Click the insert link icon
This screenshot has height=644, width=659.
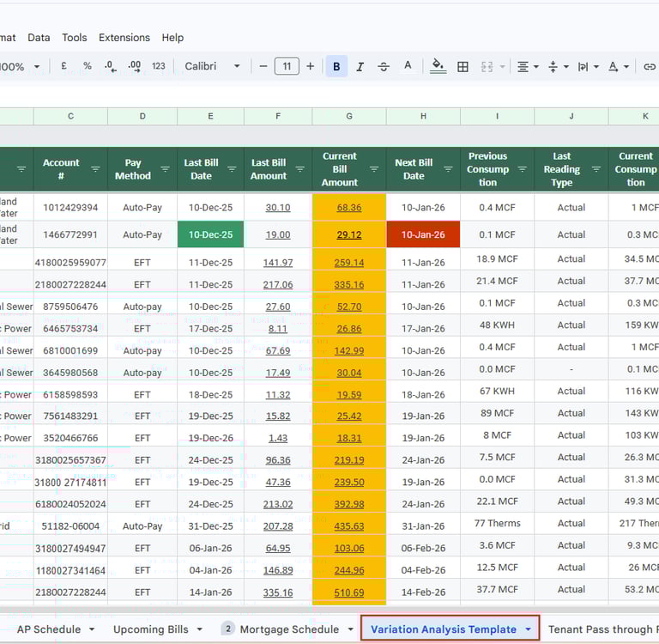[x=650, y=66]
